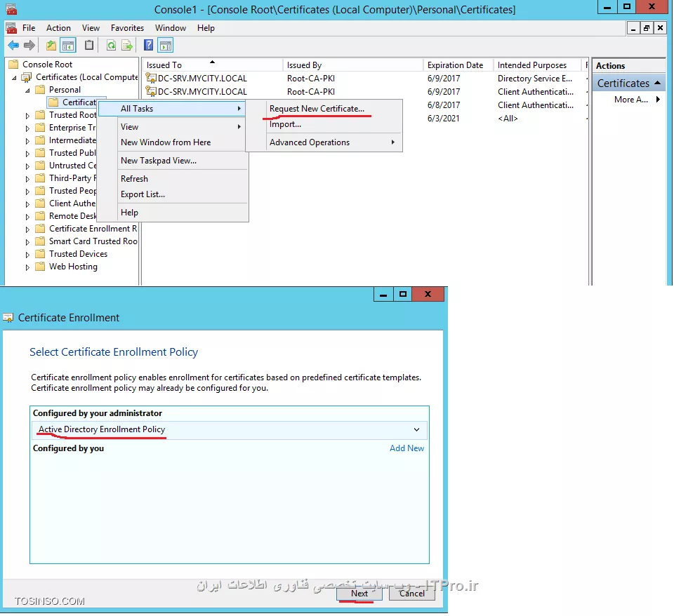
Task: Expand the Untrusted Certificates node
Action: click(27, 166)
